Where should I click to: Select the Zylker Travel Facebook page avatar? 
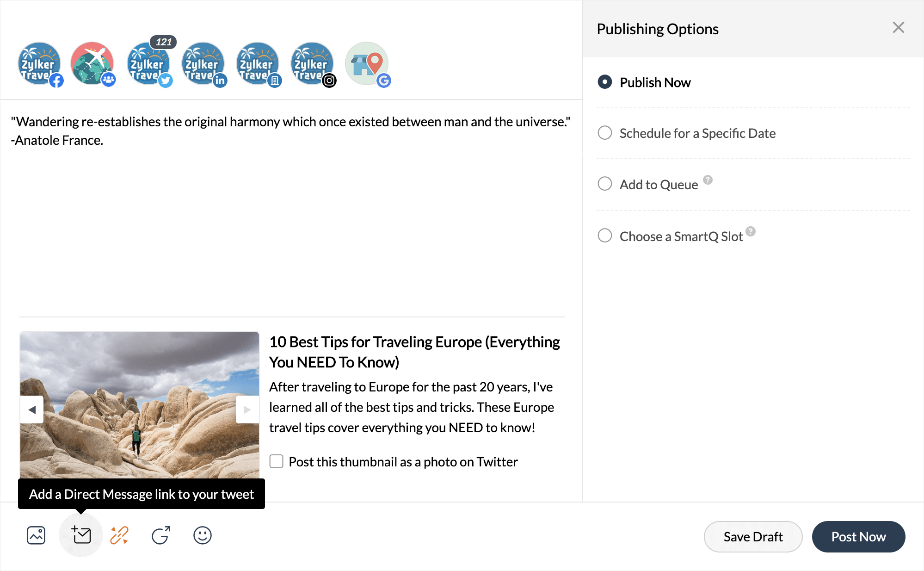39,63
